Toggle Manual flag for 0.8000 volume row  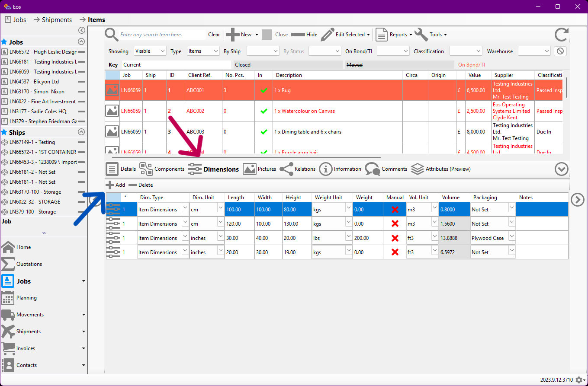[x=395, y=209]
